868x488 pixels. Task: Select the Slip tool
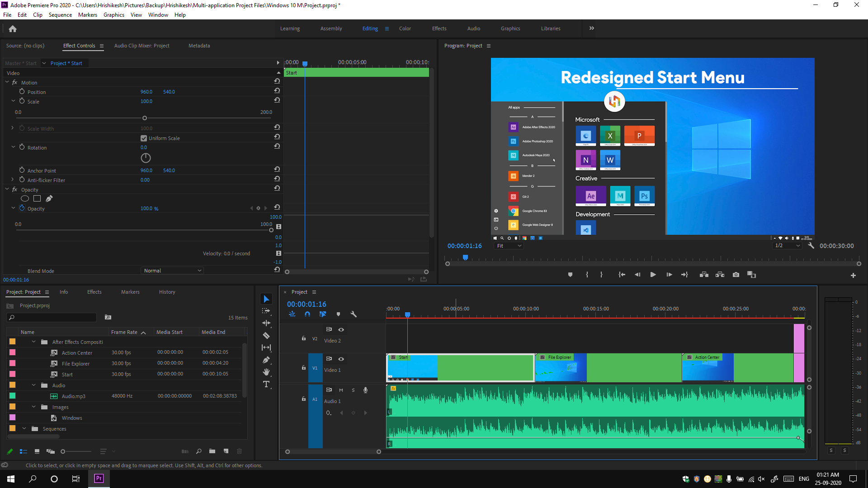(x=266, y=347)
